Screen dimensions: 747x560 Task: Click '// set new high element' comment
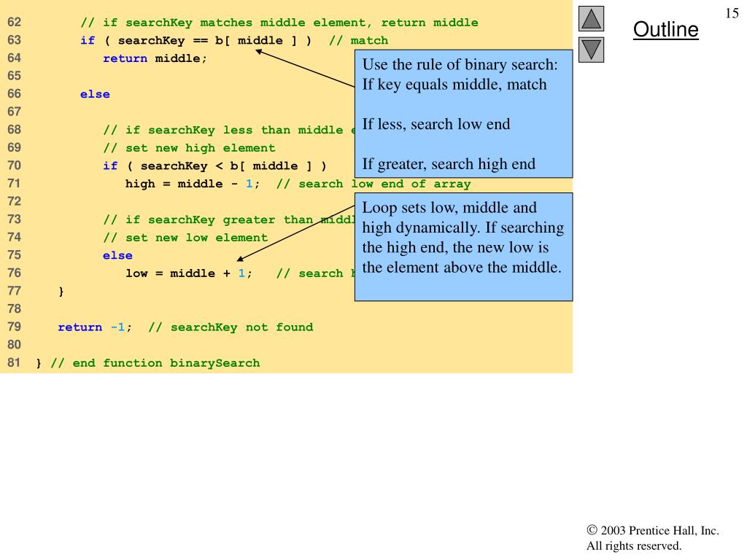coord(189,148)
